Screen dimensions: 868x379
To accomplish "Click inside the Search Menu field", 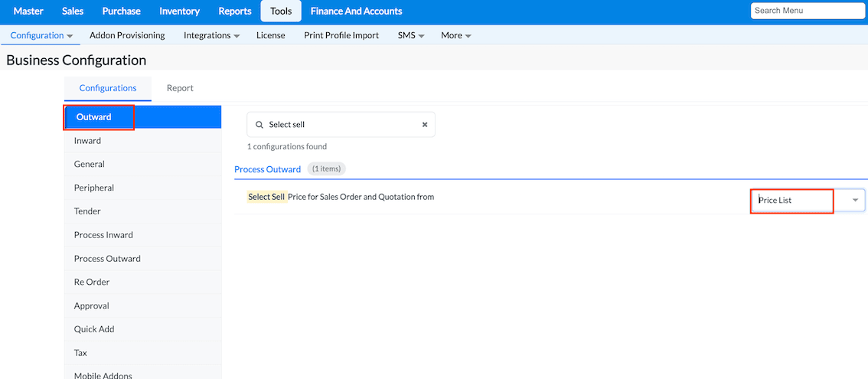I will click(x=808, y=11).
